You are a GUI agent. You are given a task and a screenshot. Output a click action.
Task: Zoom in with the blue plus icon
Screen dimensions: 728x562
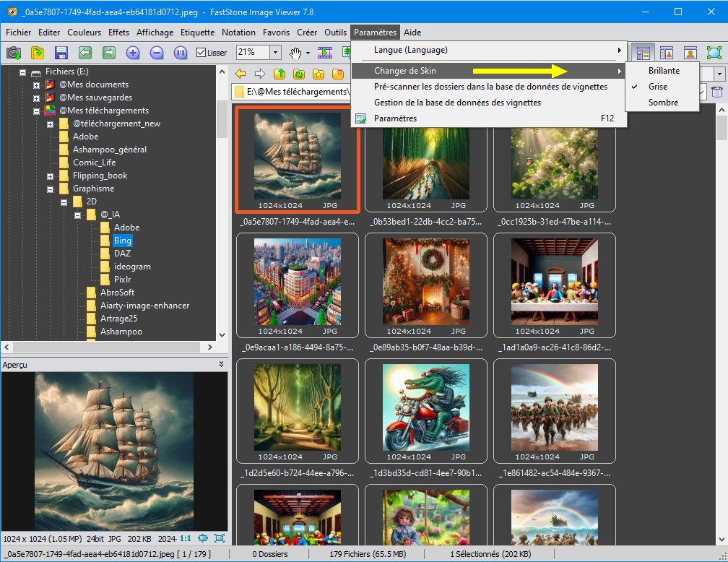pos(133,53)
